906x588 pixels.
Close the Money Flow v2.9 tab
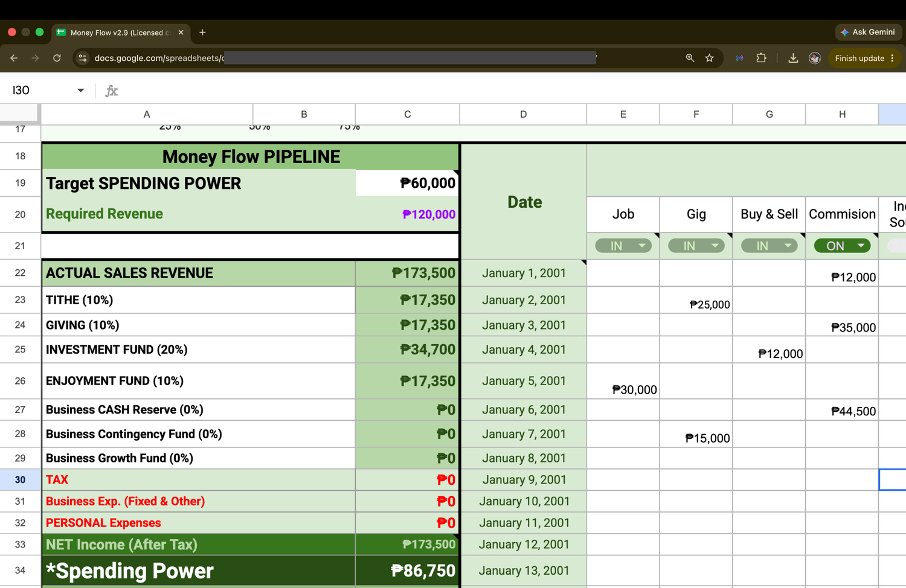tap(181, 33)
